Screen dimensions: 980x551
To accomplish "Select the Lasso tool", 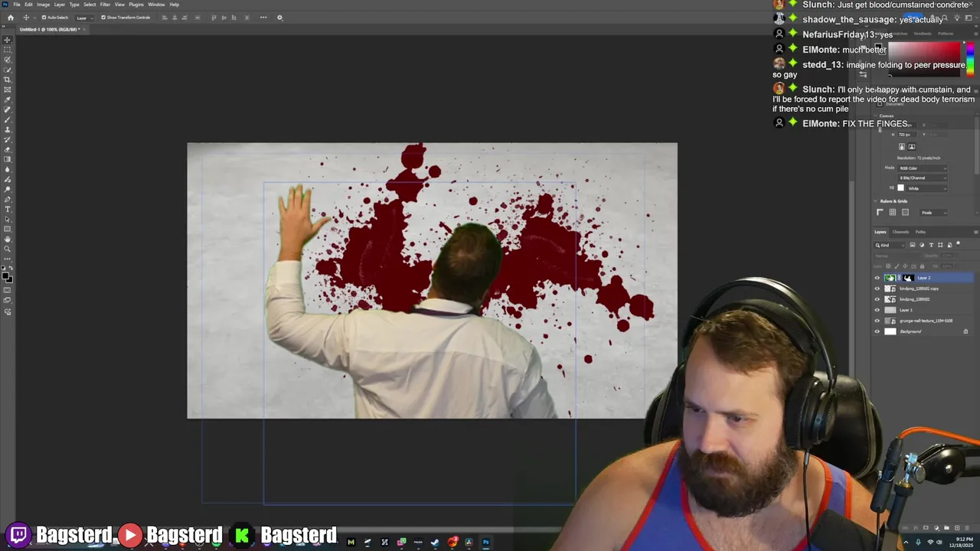I will [8, 60].
